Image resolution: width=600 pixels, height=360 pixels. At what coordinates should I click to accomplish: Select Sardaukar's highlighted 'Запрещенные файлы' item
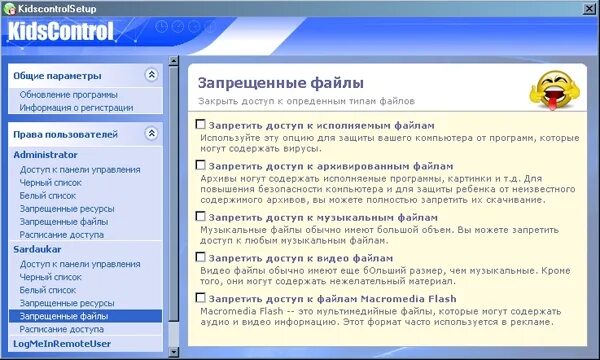click(x=85, y=316)
